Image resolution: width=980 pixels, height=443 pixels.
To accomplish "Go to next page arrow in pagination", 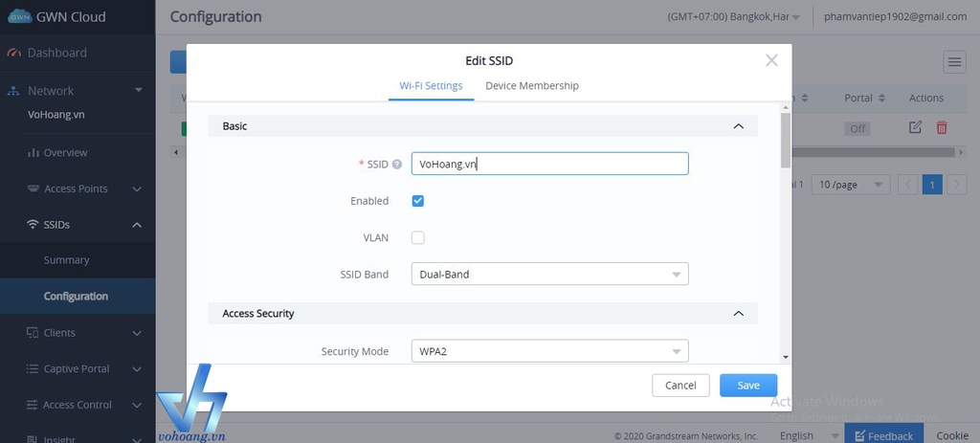I will click(x=956, y=185).
